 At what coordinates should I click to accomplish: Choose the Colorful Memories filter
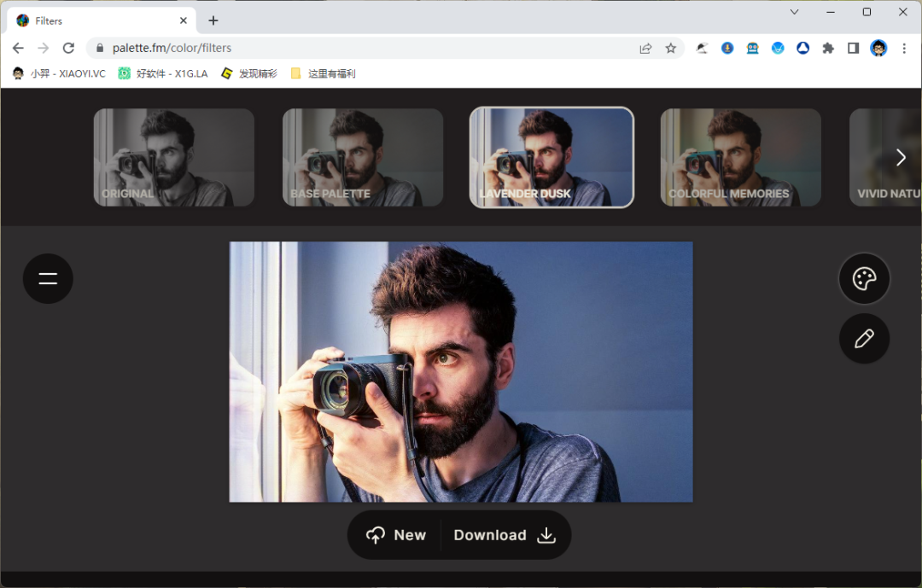[740, 158]
